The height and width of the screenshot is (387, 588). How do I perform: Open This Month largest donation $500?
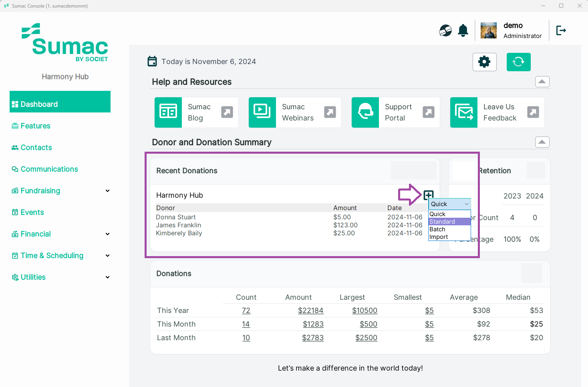(x=369, y=324)
